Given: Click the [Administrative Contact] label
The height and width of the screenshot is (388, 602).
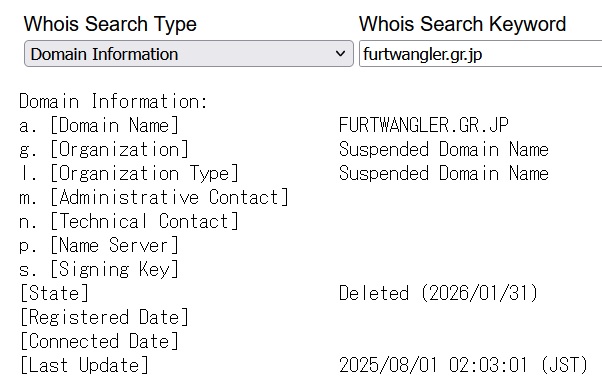Looking at the screenshot, I should tap(169, 197).
